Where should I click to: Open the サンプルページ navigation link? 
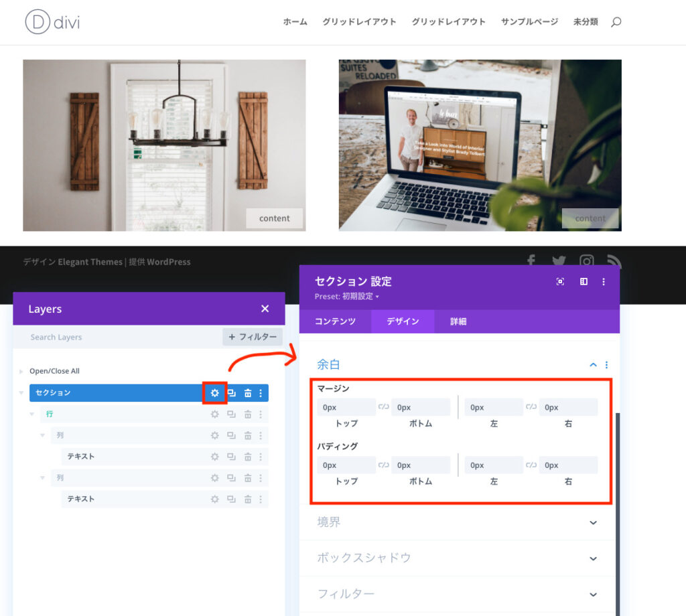(529, 22)
